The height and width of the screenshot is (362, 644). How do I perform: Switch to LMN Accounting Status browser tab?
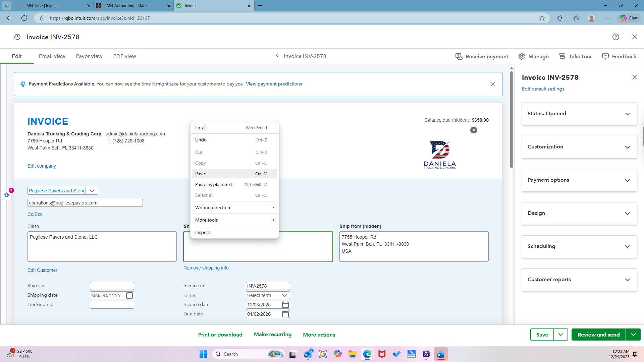pyautogui.click(x=133, y=6)
